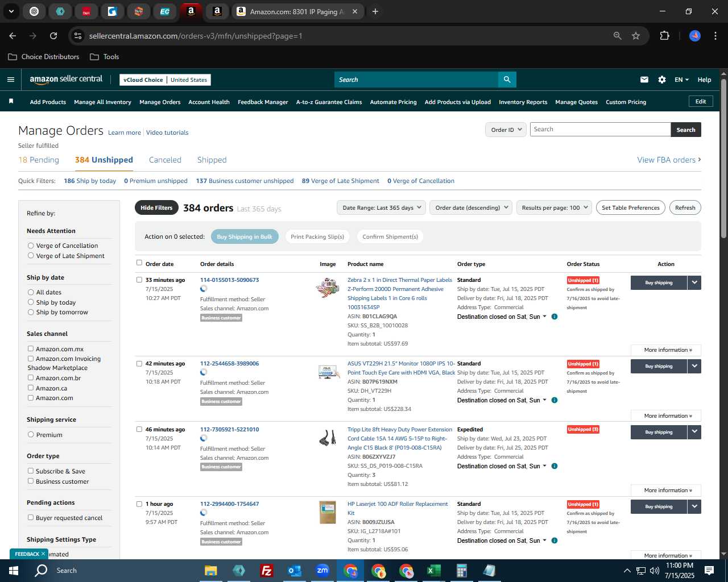Open the Automate Pricing menu item

393,102
